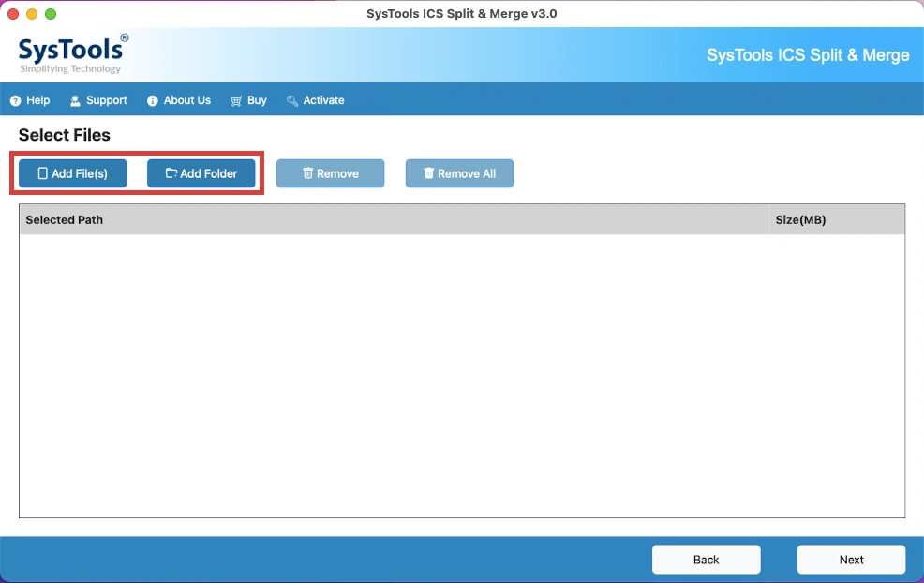Screen dimensions: 924x583
Task: Click the Add Folder button
Action: pyautogui.click(x=201, y=173)
